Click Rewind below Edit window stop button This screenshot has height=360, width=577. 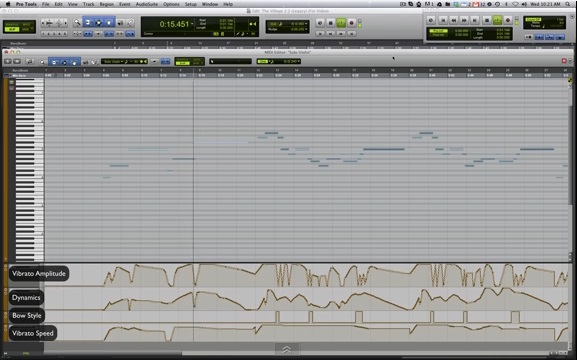(x=331, y=33)
